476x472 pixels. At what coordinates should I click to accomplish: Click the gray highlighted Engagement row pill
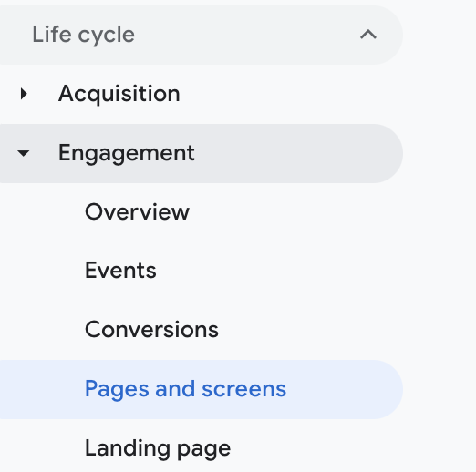pos(202,153)
